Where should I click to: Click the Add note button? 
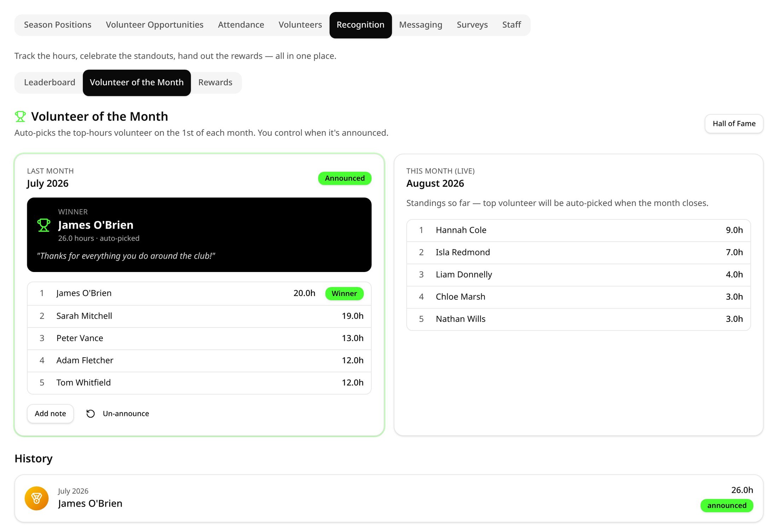coord(50,414)
